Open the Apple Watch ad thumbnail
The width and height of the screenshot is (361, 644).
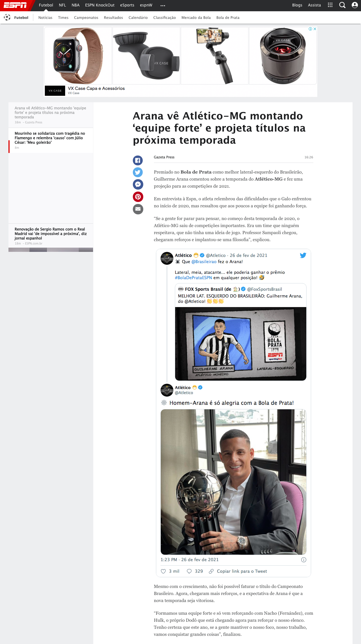78,56
